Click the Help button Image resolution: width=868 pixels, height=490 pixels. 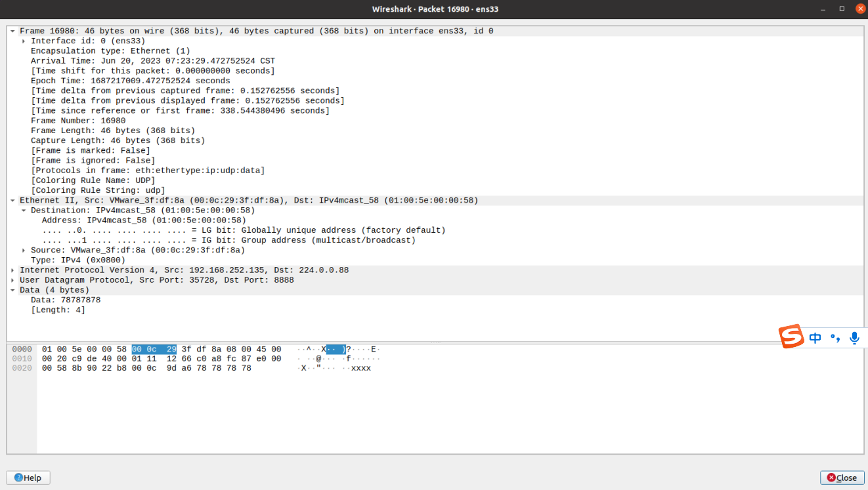pyautogui.click(x=28, y=478)
